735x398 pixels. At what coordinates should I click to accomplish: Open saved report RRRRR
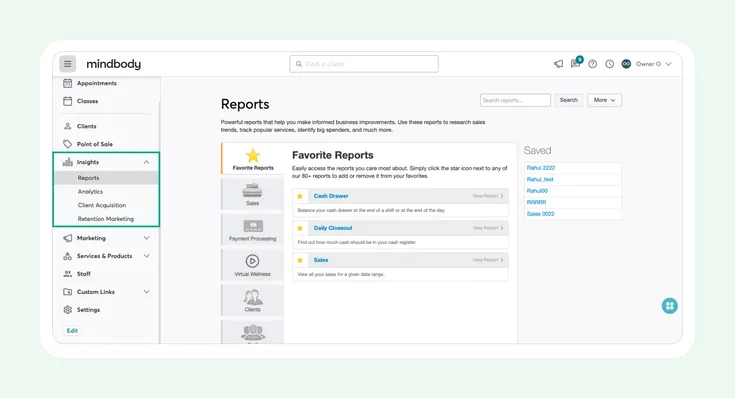pos(536,202)
